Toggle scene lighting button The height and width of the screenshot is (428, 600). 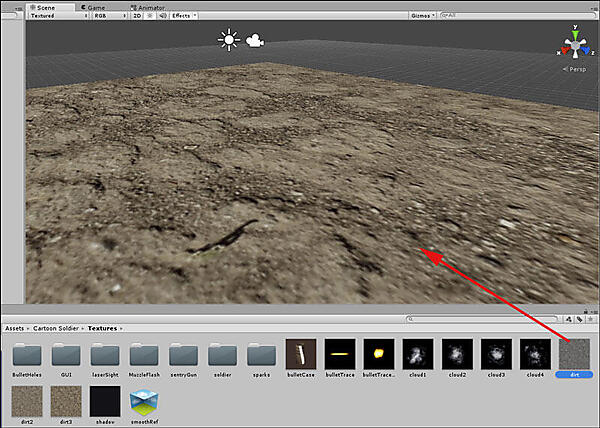coord(149,16)
